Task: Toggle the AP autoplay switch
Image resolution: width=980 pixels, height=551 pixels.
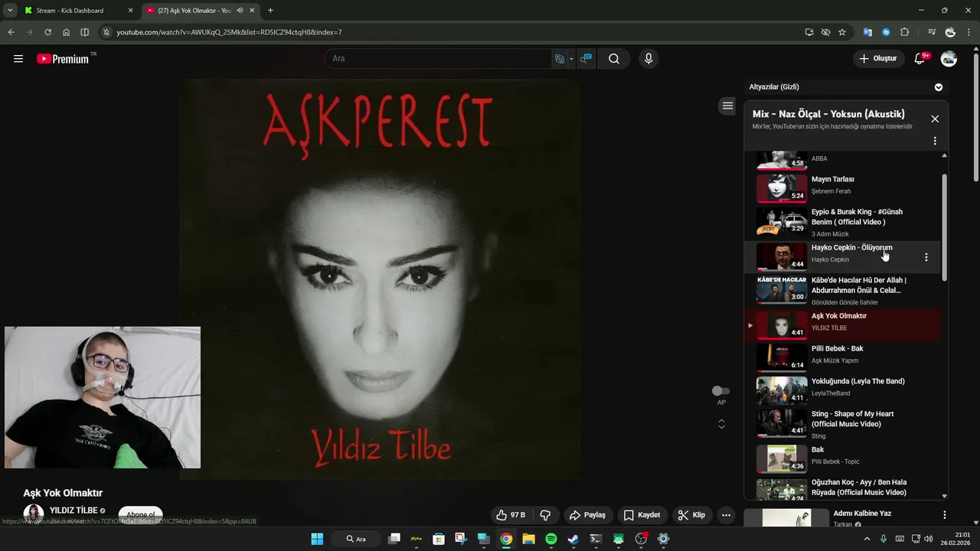Action: pyautogui.click(x=720, y=391)
